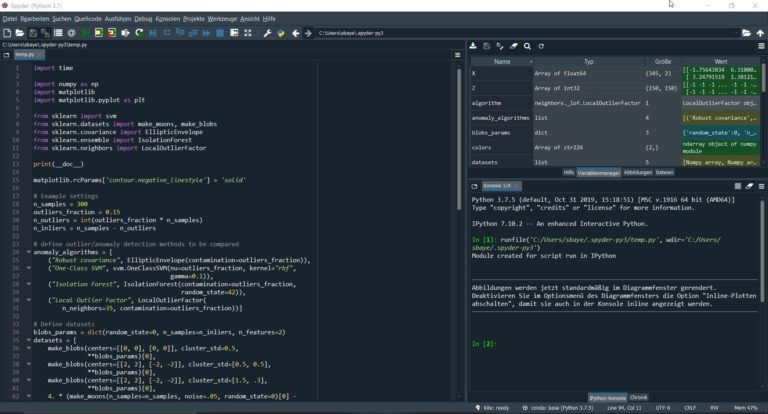Collapse the datasets list fold at line 35

tap(28, 340)
